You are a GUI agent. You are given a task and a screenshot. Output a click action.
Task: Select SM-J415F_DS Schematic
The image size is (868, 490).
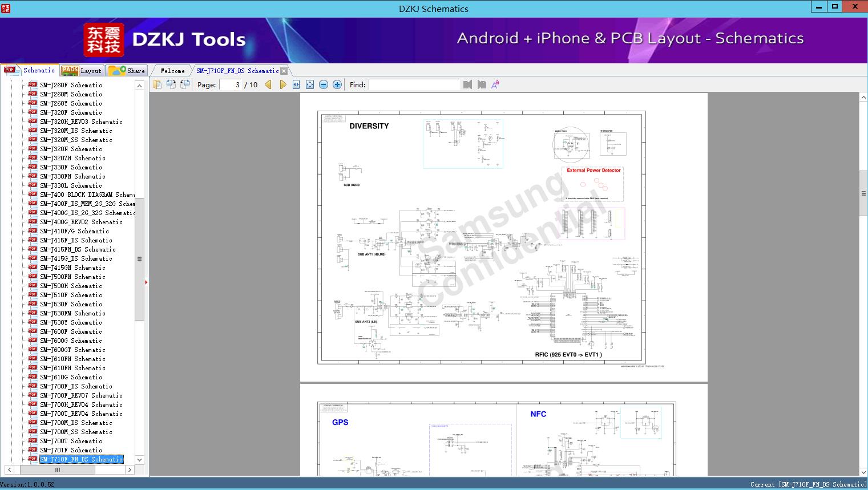(76, 240)
